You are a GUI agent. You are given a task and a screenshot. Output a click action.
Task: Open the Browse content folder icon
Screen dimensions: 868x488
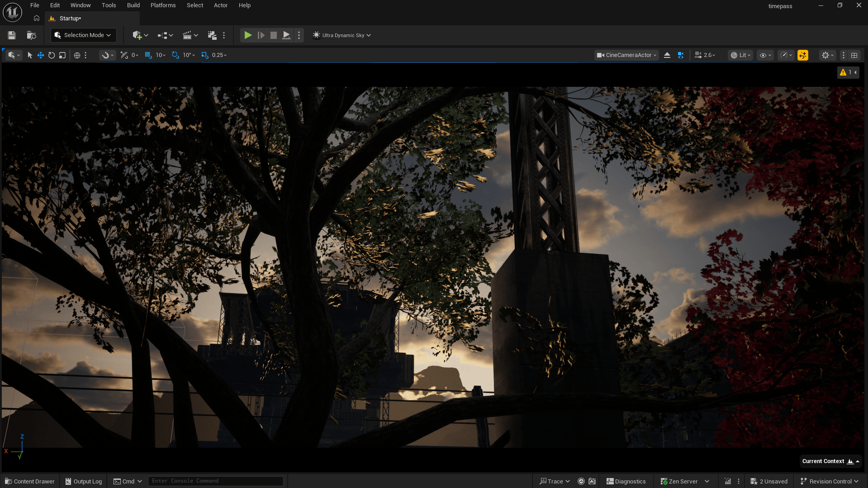tap(31, 35)
